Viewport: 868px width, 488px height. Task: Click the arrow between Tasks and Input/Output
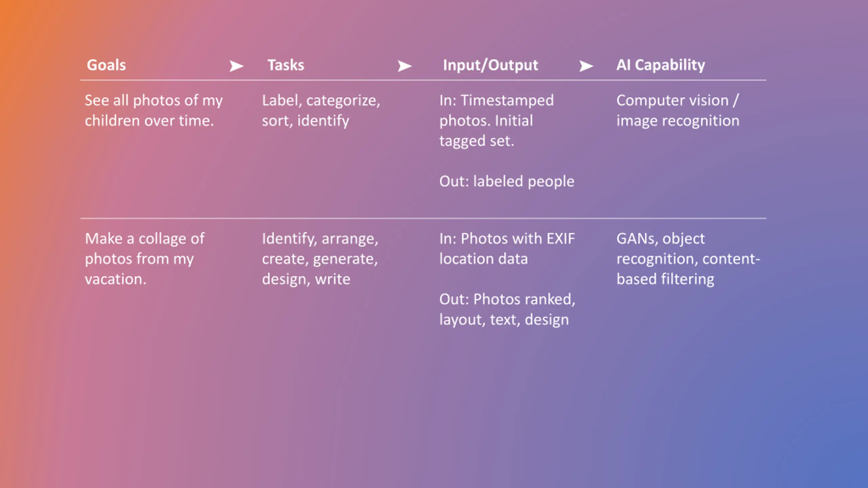pyautogui.click(x=405, y=66)
